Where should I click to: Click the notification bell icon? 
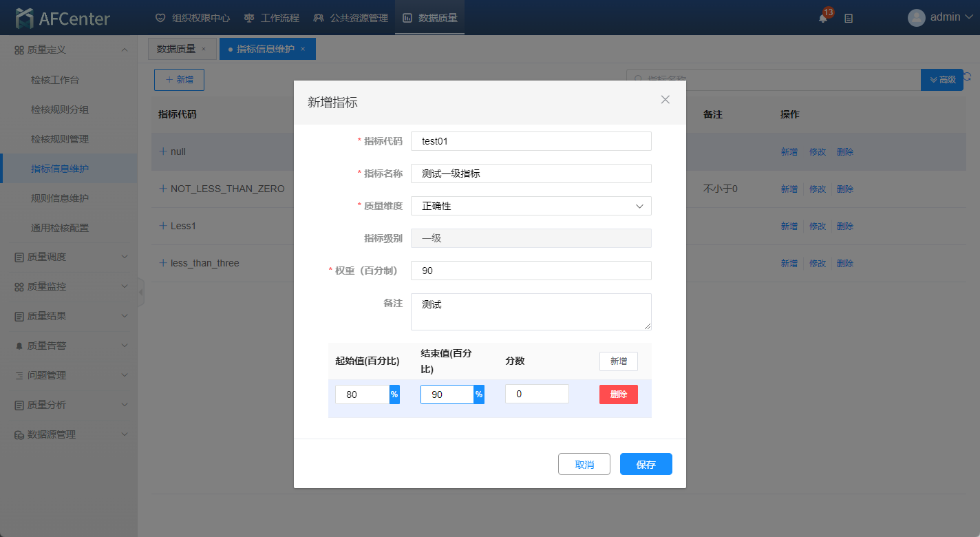click(x=823, y=19)
